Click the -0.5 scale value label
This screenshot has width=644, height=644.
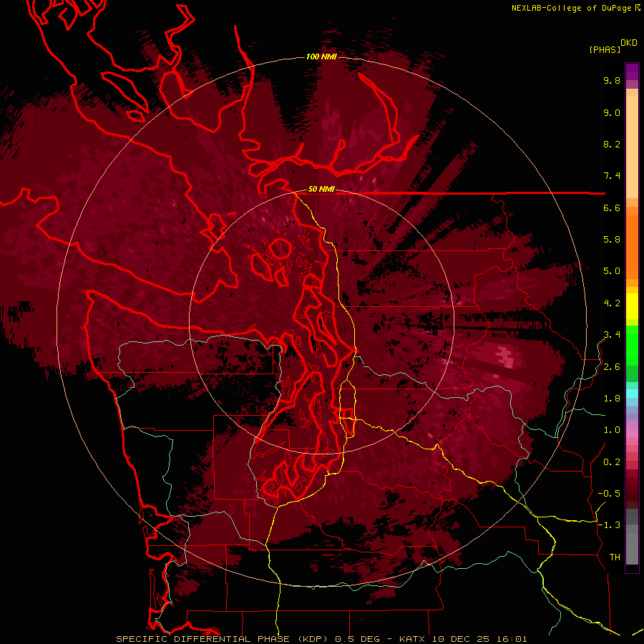click(x=609, y=494)
